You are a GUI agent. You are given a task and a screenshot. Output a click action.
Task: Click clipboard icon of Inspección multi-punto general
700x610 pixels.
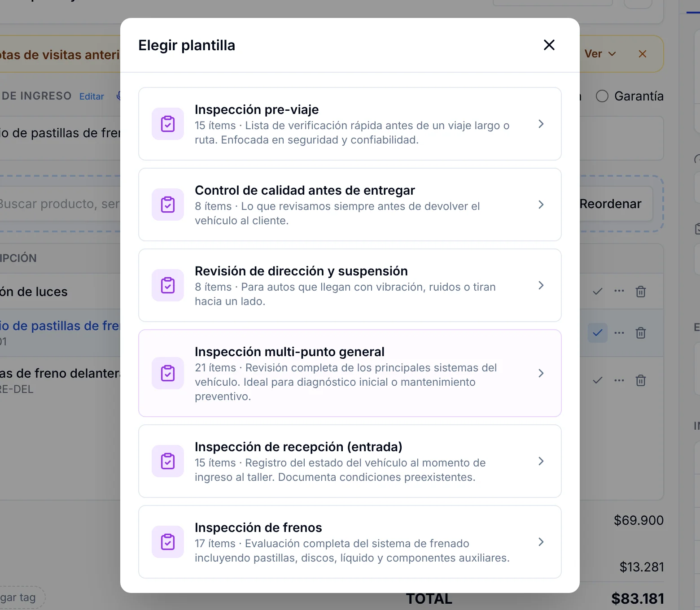click(x=168, y=373)
